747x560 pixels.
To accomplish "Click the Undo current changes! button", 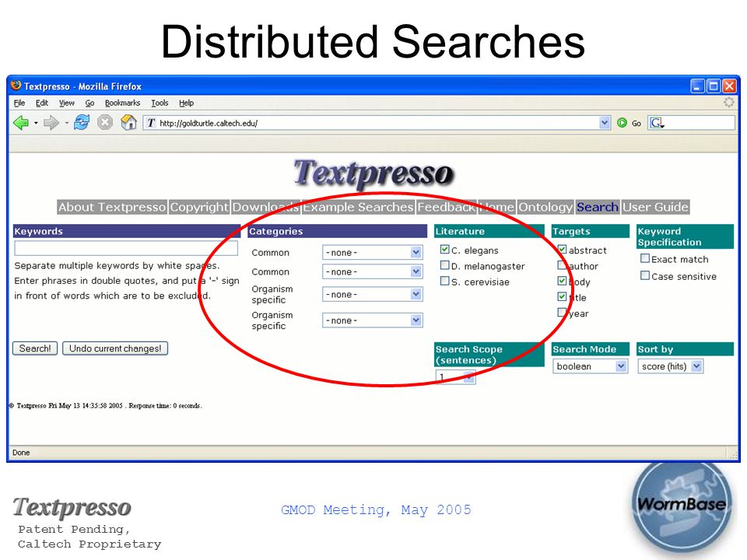I will 115,348.
